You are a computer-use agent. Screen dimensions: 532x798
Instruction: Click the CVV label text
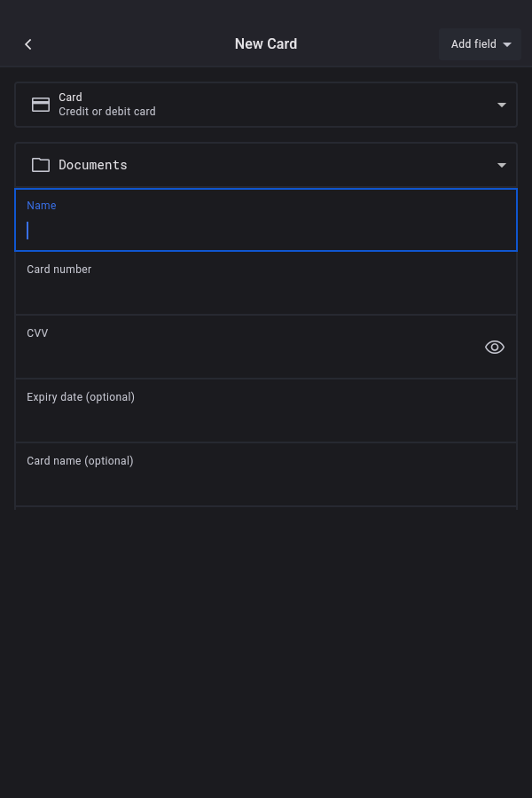click(x=37, y=333)
